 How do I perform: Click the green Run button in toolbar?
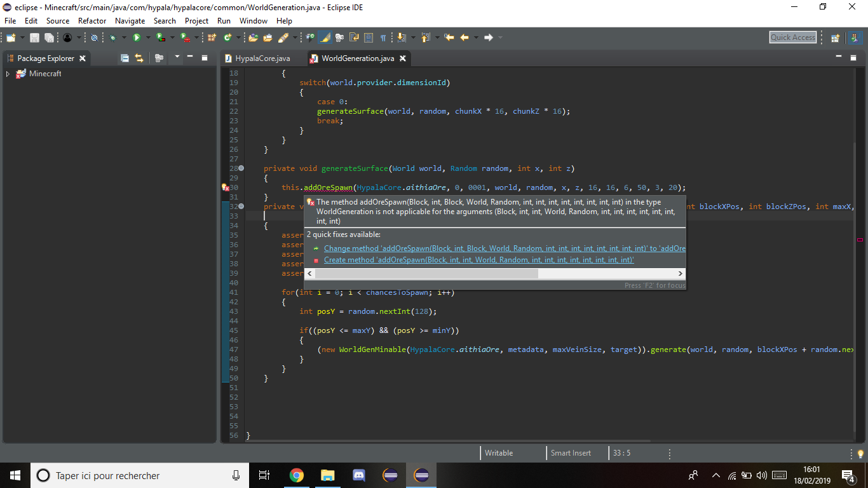click(136, 37)
